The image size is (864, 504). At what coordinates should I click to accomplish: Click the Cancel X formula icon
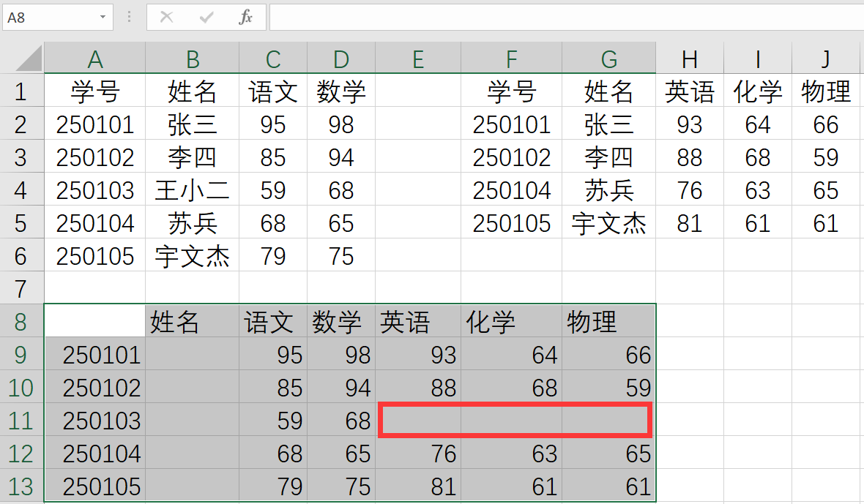[x=167, y=18]
